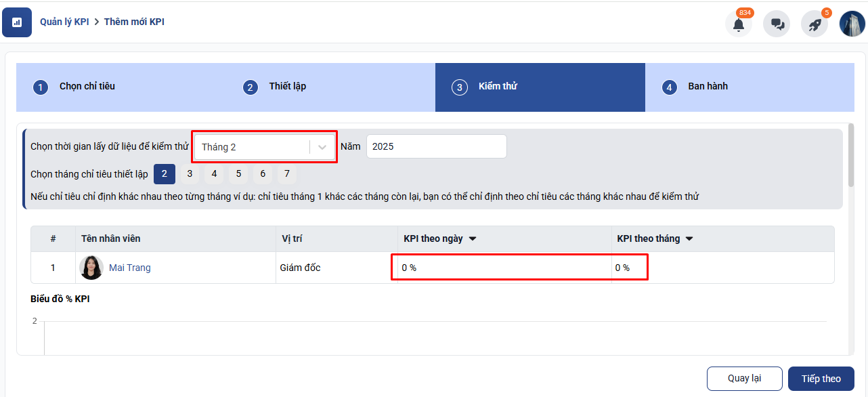Go to step 2 Thiết lập
Image resolution: width=868 pixels, height=397 pixels.
point(287,87)
